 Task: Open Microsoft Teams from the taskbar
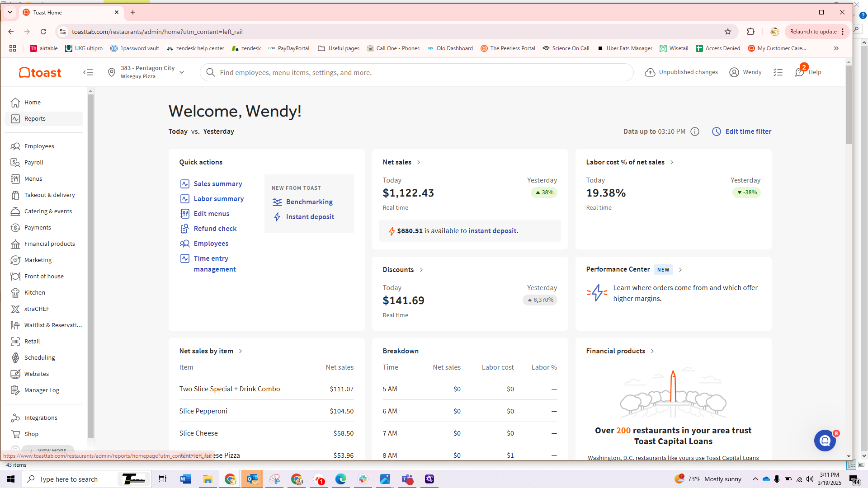407,479
